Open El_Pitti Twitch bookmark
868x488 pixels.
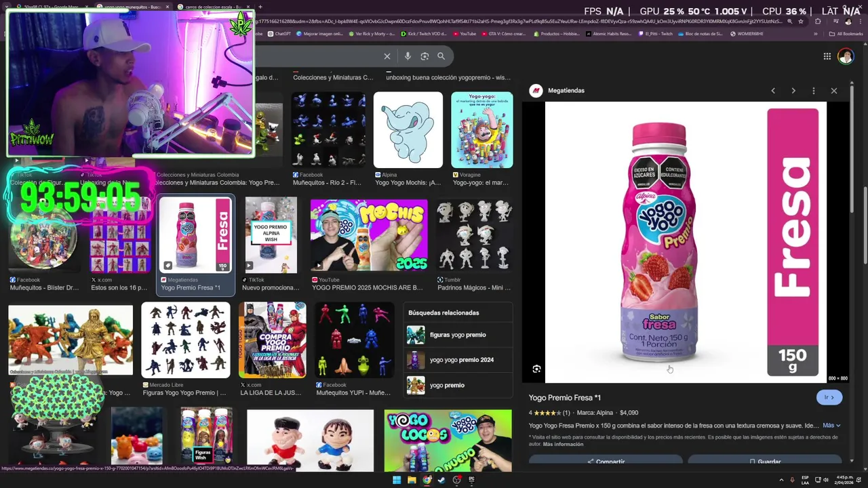click(655, 34)
